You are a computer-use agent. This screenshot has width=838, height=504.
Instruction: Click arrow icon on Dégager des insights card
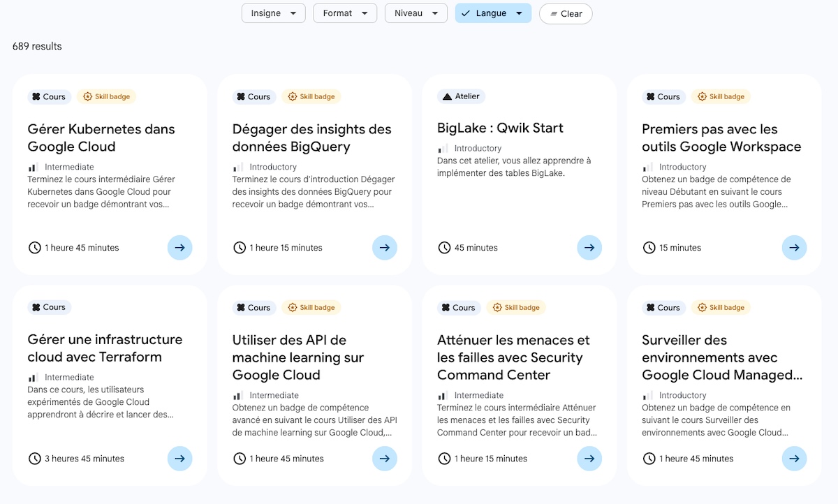385,247
